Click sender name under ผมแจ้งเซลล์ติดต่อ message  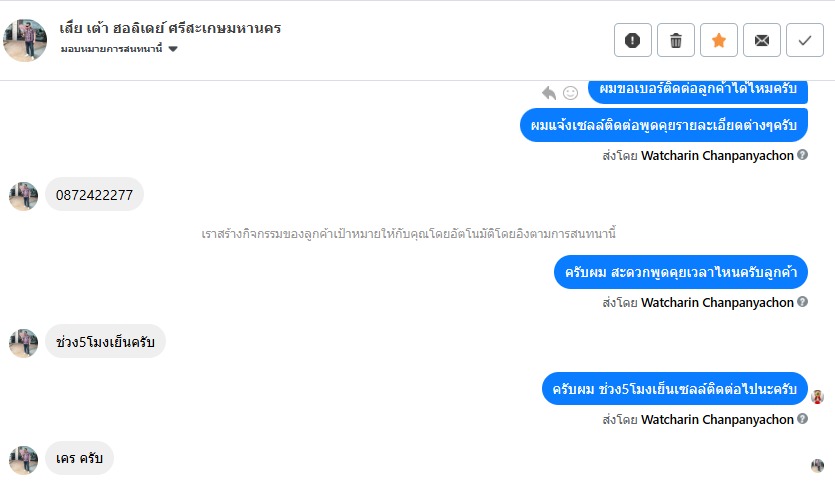(717, 156)
